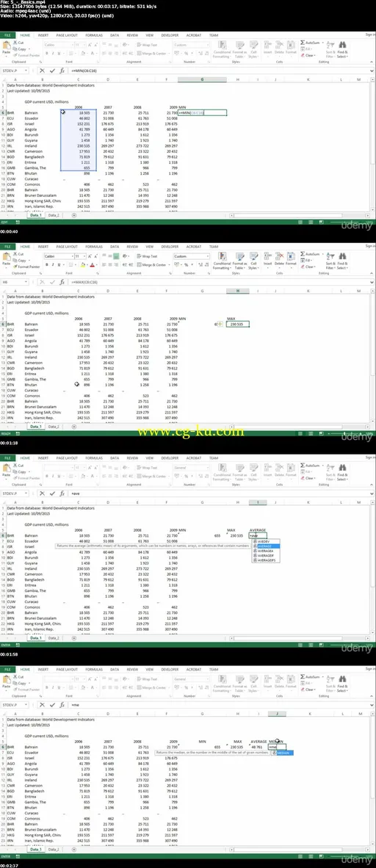The image size is (376, 868).
Task: Switch to FORMULAS tab in the =MIN window
Action: tap(93, 35)
